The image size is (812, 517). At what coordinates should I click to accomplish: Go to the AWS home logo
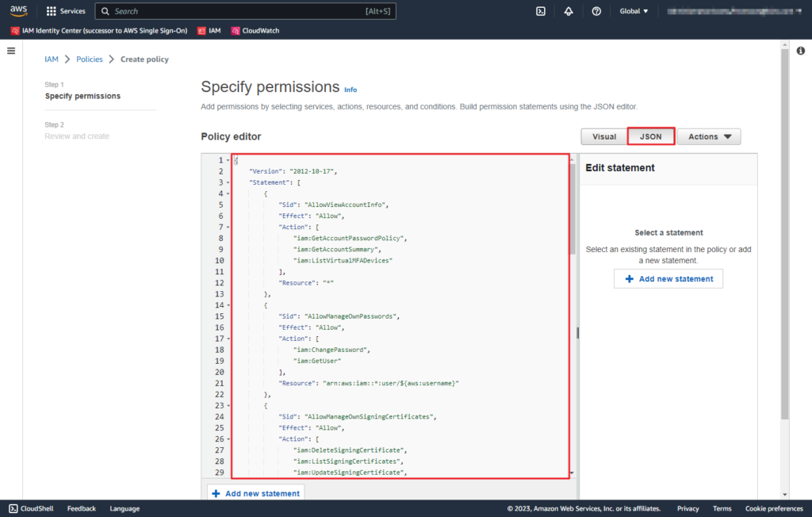19,11
